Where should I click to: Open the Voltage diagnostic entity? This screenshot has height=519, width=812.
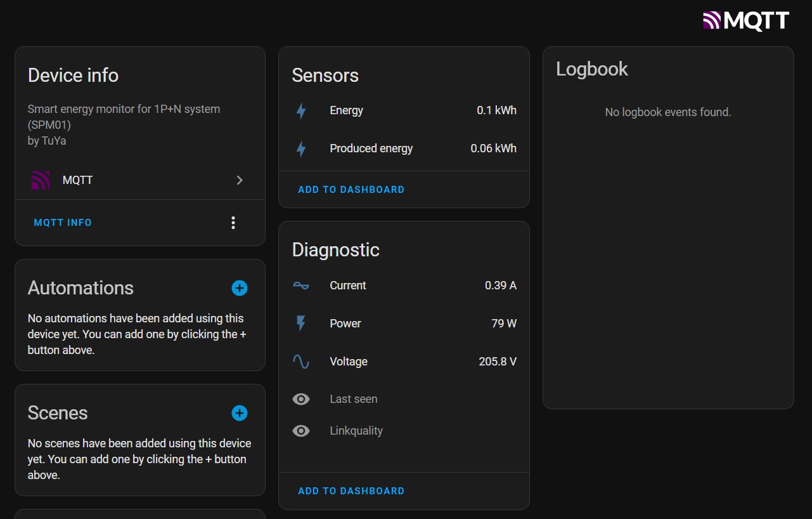coord(404,362)
